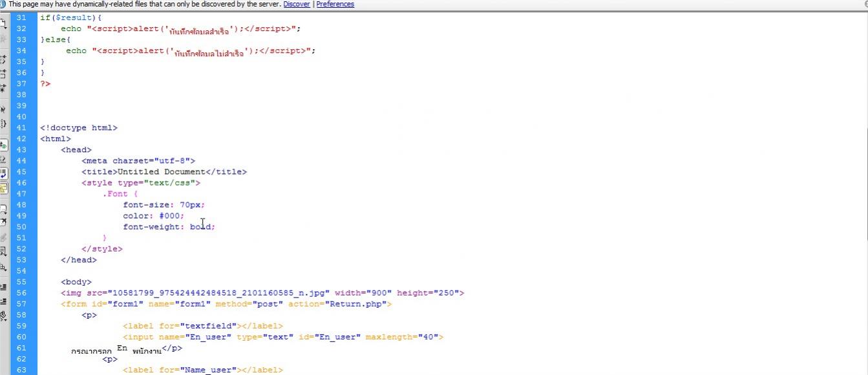Click line number 31 in the gutter

point(21,17)
